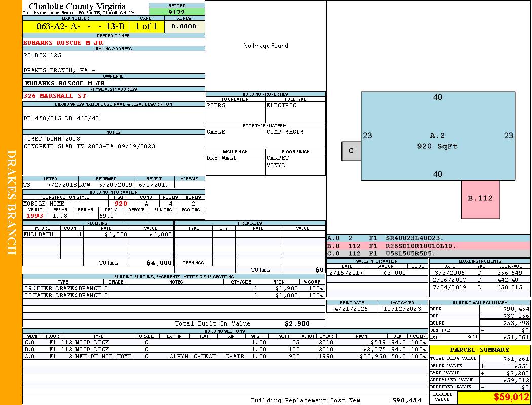Select the pink B.0 sketch code row
Viewport: 532px width, 405px height.
(x=428, y=246)
